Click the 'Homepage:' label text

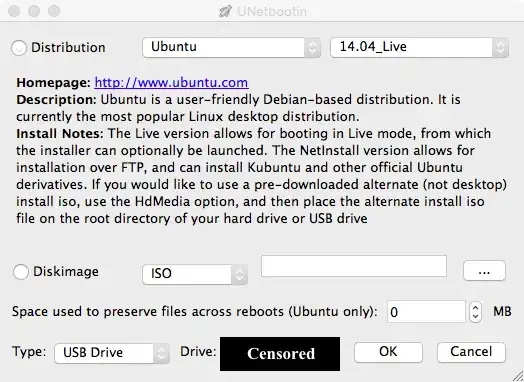(53, 83)
